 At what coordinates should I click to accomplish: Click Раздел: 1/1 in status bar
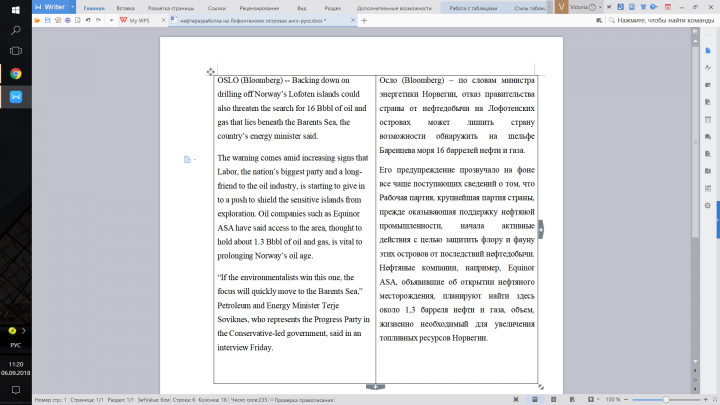point(120,400)
